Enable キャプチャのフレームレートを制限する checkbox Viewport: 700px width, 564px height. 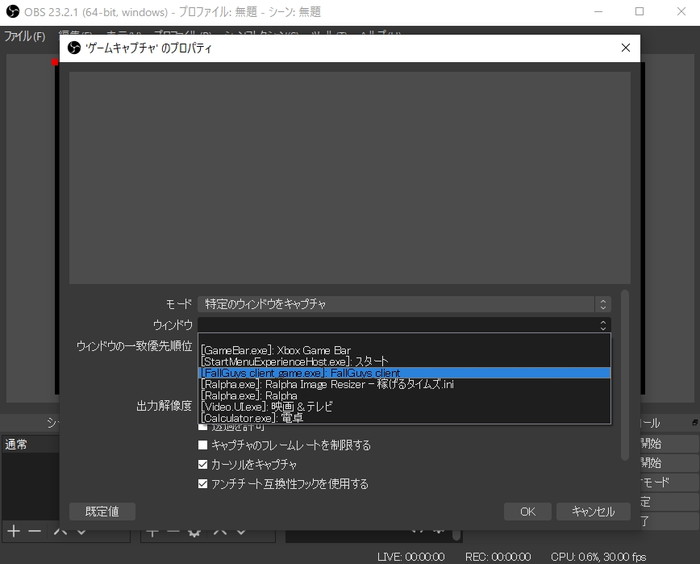[x=203, y=445]
